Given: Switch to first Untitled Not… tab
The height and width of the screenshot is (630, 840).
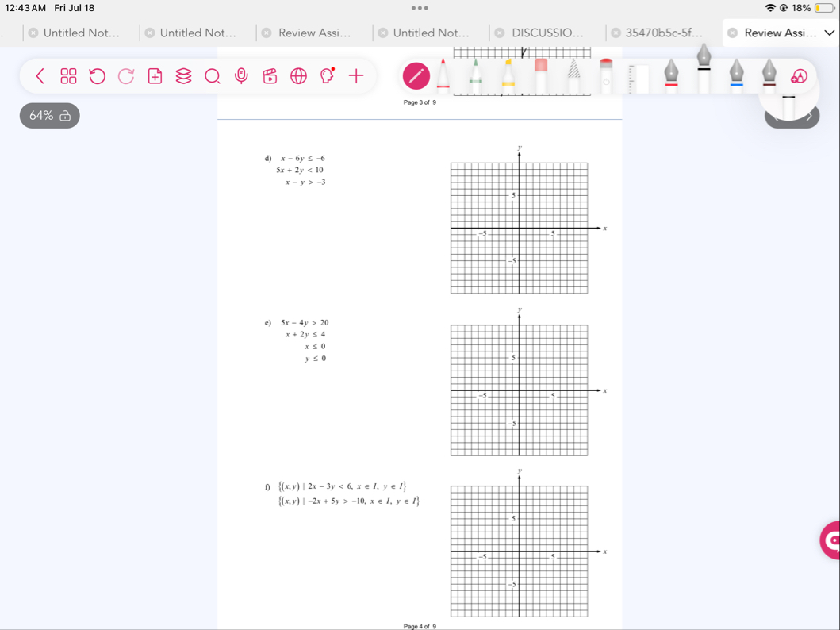Looking at the screenshot, I should coord(82,33).
